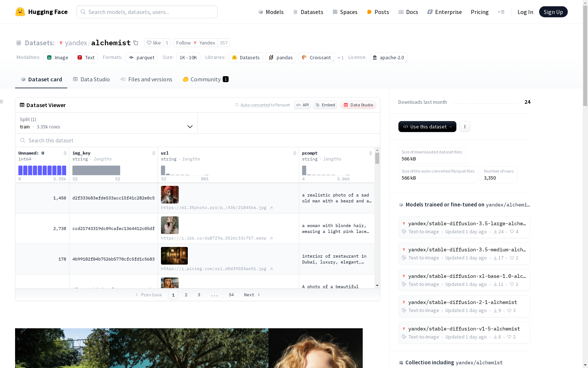Screen dimensions: 588x368
Task: Open stable-diffusion-3.5-medium-alchemist model card
Action: [x=464, y=254]
